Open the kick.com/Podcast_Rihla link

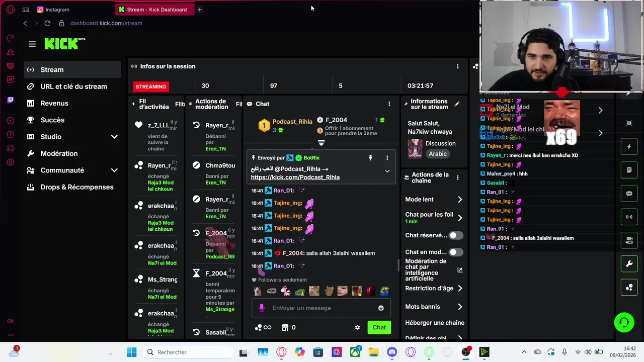click(295, 177)
